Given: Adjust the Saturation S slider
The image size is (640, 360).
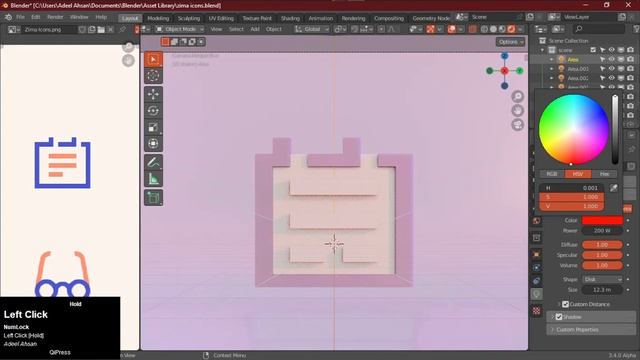Looking at the screenshot, I should click(571, 197).
